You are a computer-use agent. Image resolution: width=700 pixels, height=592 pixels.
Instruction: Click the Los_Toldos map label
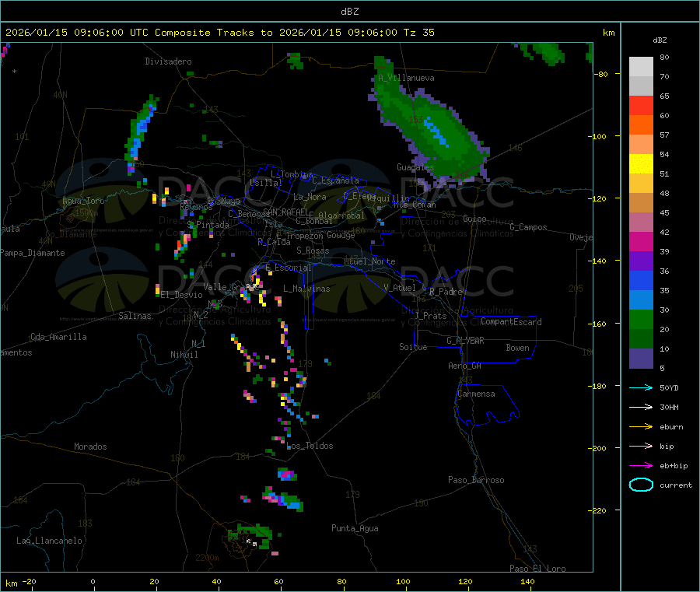[310, 446]
